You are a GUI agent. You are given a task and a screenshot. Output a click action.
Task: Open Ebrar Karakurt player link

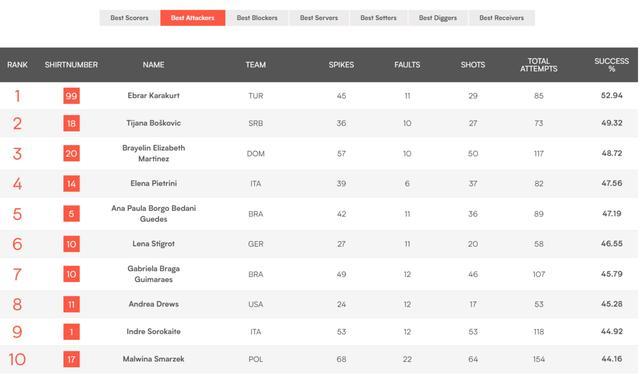[153, 96]
